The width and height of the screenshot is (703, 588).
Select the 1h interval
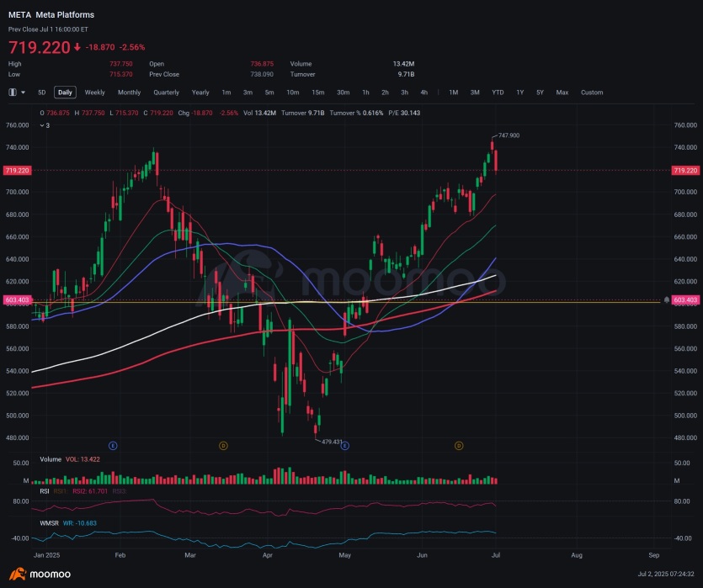(366, 93)
